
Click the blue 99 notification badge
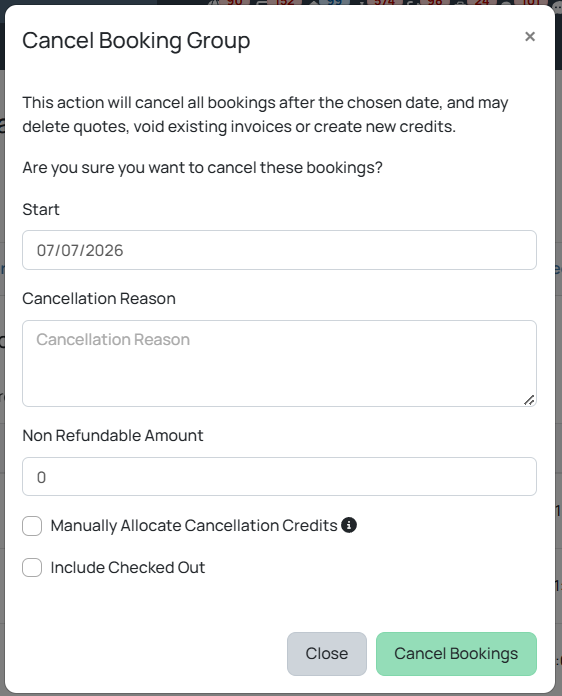[334, 2]
